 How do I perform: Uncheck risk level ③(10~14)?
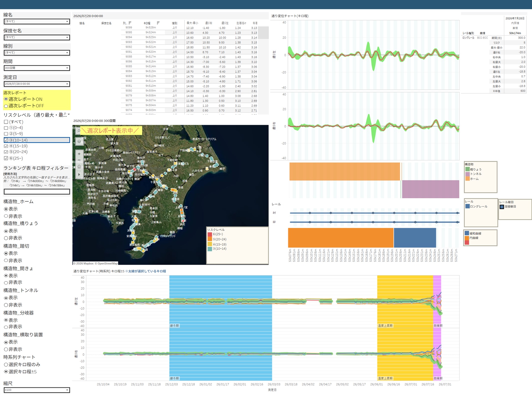pyautogui.click(x=6, y=140)
